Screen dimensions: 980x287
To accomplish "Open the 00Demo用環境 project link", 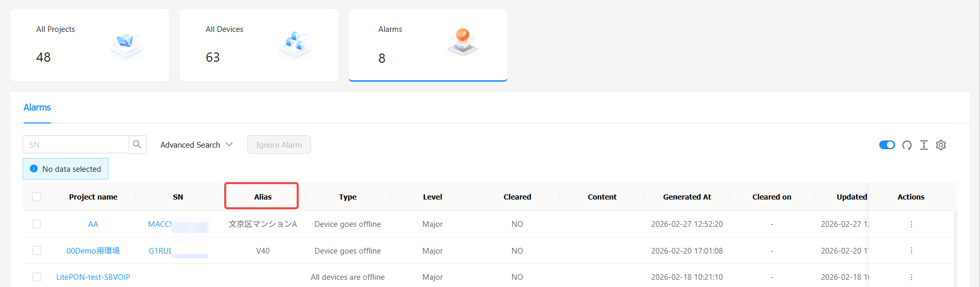I will click(93, 251).
